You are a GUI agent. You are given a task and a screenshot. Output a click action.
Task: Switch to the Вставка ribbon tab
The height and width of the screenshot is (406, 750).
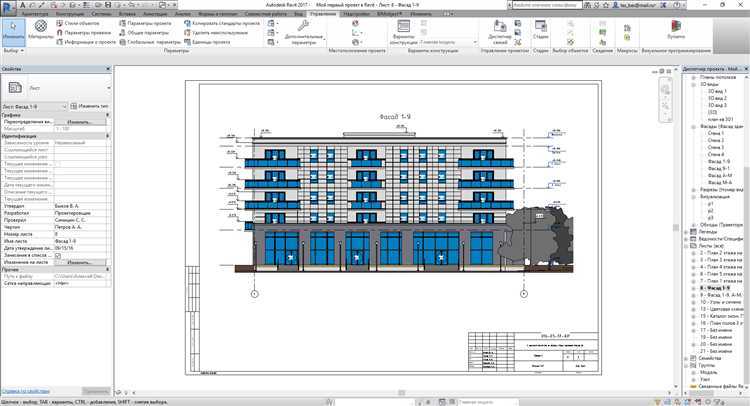127,14
